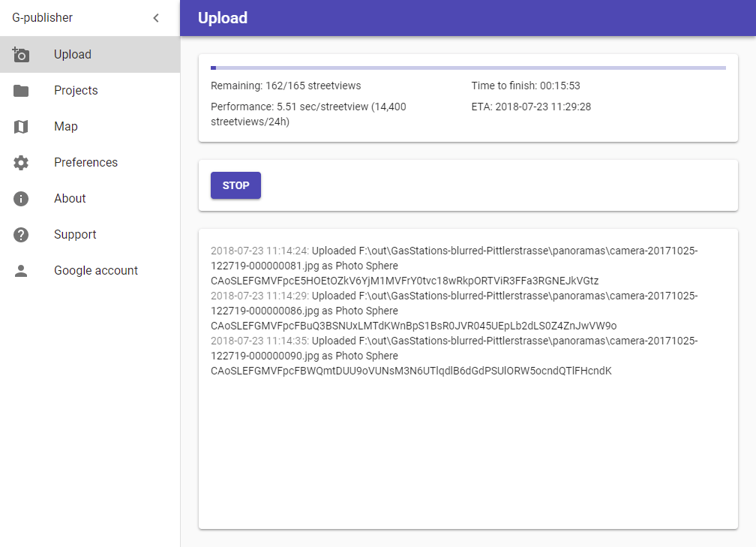Stop the upload with the STOP button
The image size is (756, 547).
(235, 185)
